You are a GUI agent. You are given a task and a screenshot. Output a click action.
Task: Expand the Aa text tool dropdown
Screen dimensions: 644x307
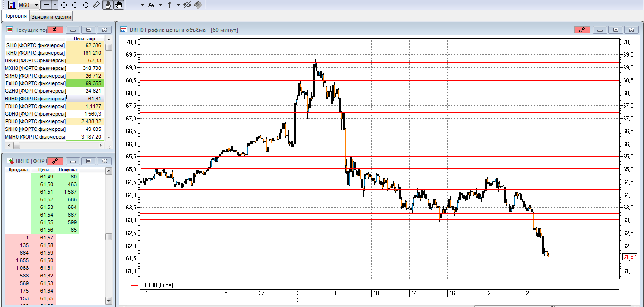coord(160,5)
